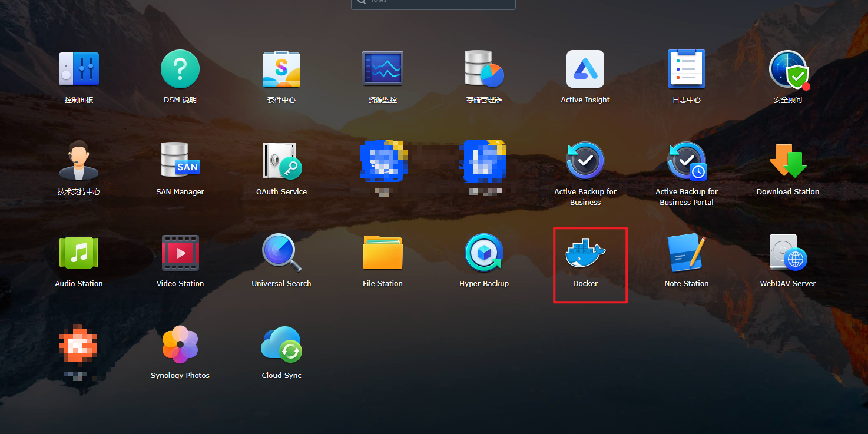Click the Synology Photos label text

pos(180,376)
